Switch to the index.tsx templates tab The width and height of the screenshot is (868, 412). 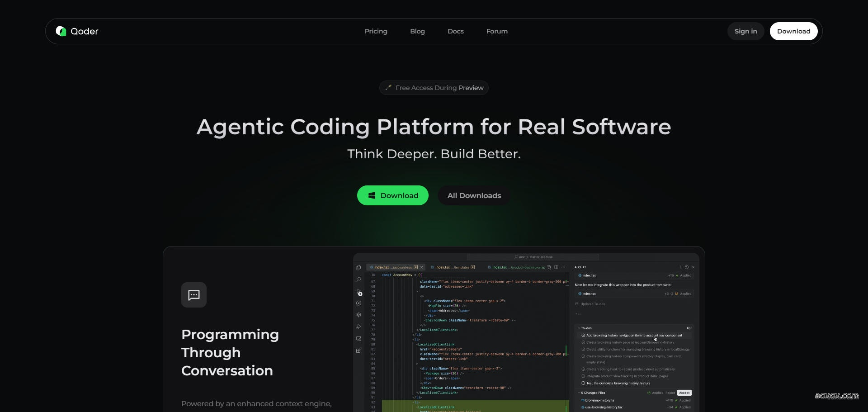coord(452,267)
